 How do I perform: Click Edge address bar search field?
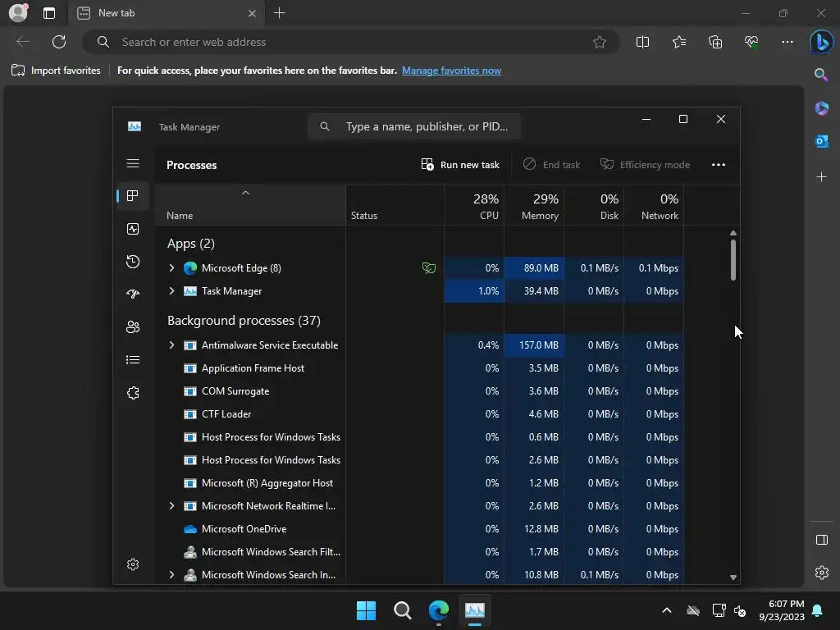point(351,42)
